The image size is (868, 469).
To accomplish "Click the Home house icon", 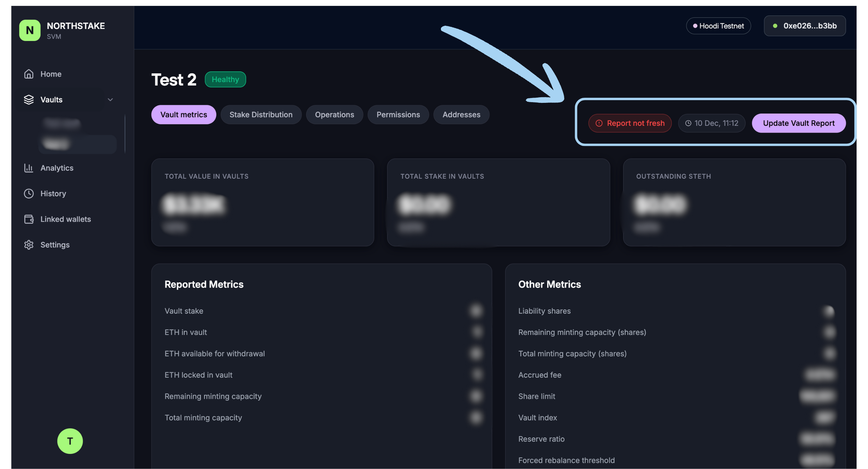I will 29,74.
